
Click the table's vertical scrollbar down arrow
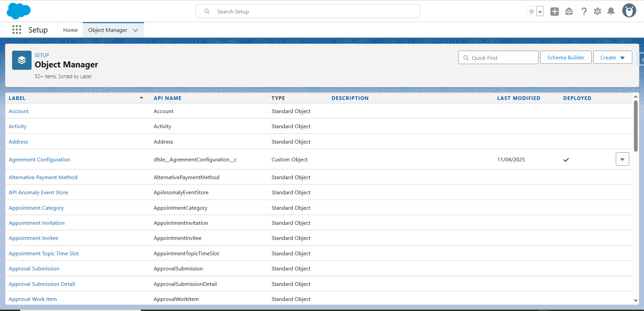click(x=636, y=301)
